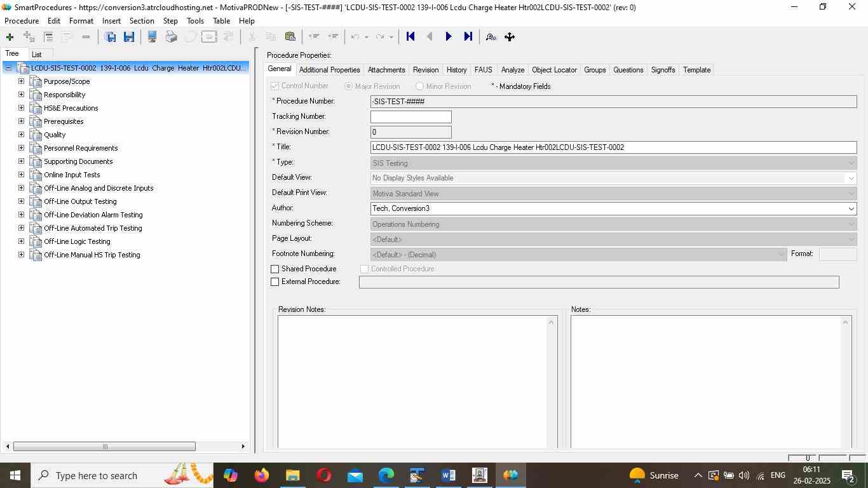The height and width of the screenshot is (488, 868).
Task: Expand the Off-Line Output Testing node
Action: 21,201
